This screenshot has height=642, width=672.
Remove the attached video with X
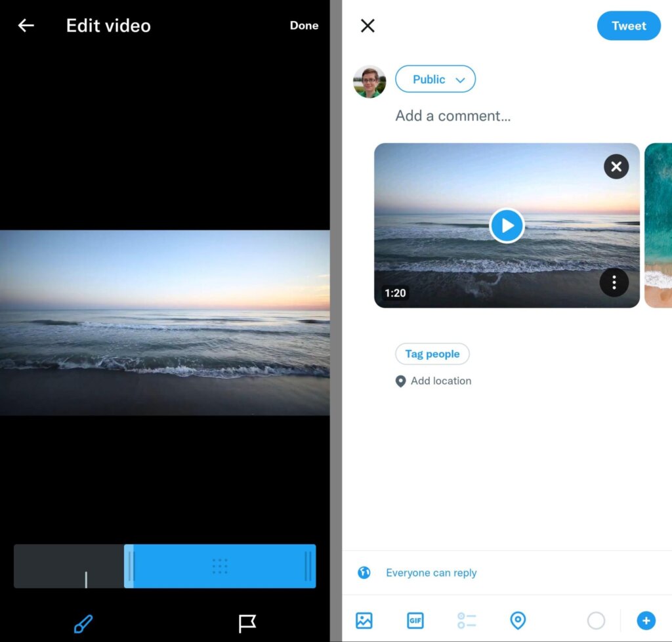tap(616, 167)
